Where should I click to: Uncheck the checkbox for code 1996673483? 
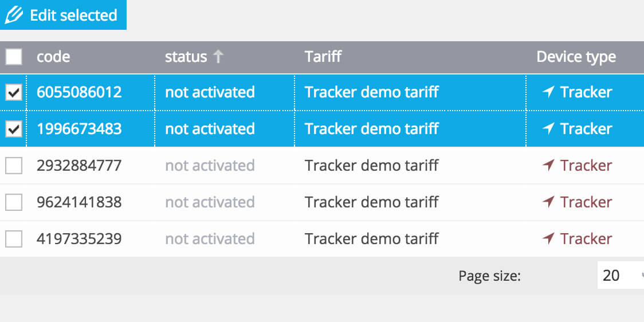pyautogui.click(x=14, y=129)
